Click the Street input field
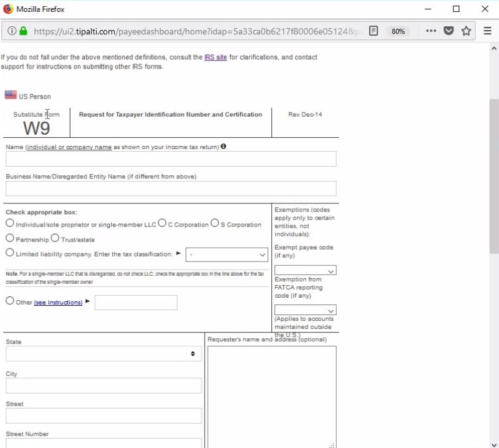This screenshot has height=448, width=499. point(104,416)
